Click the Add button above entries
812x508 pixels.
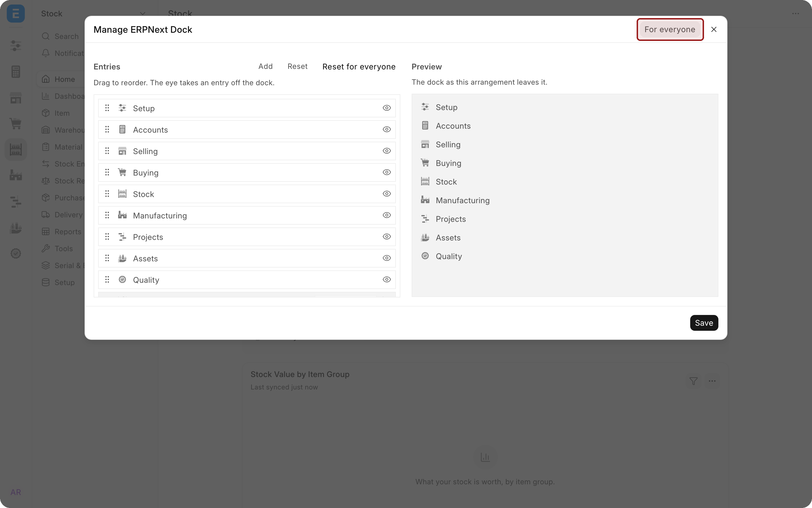tap(265, 67)
